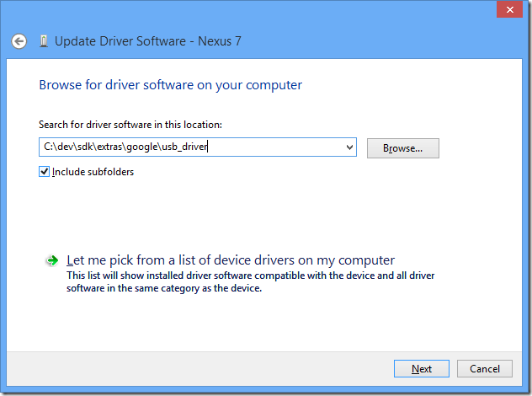Click the Nexus 7 device icon in title
Viewport: 532px width, 396px height.
click(43, 41)
